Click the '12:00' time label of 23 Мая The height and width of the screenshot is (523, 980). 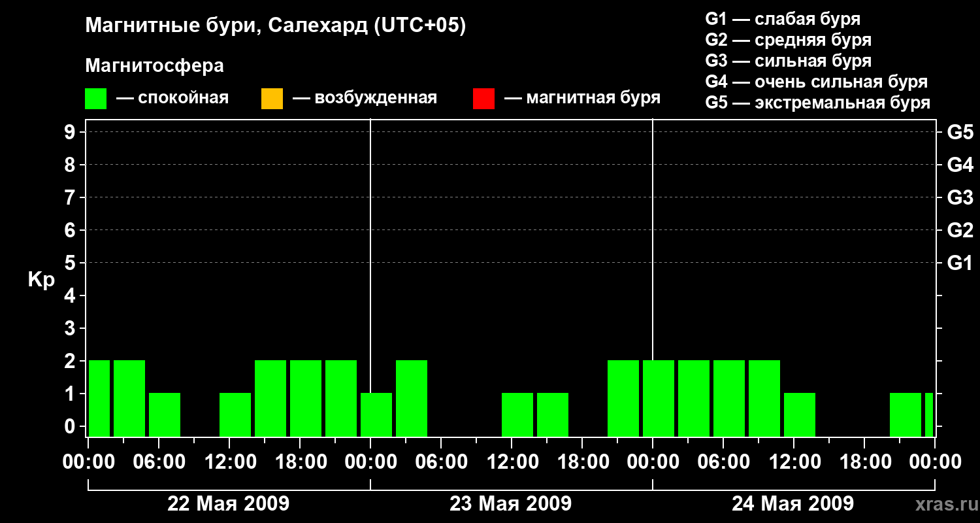pyautogui.click(x=512, y=462)
